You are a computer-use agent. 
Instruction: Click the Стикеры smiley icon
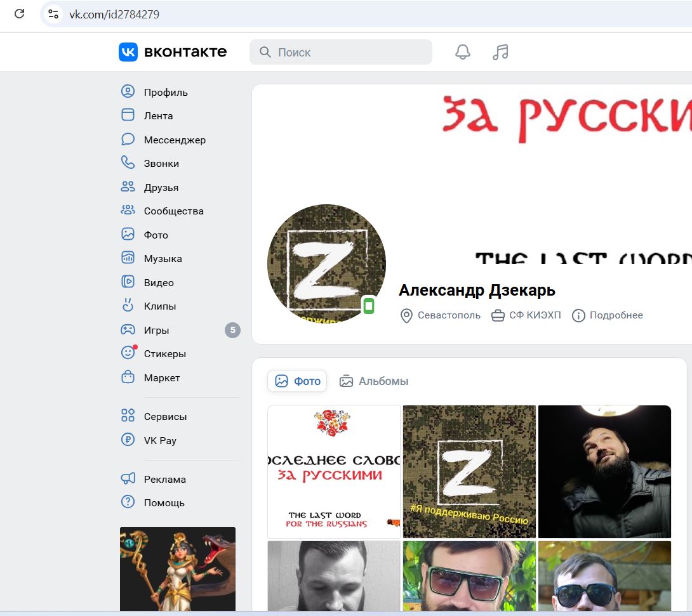point(128,353)
